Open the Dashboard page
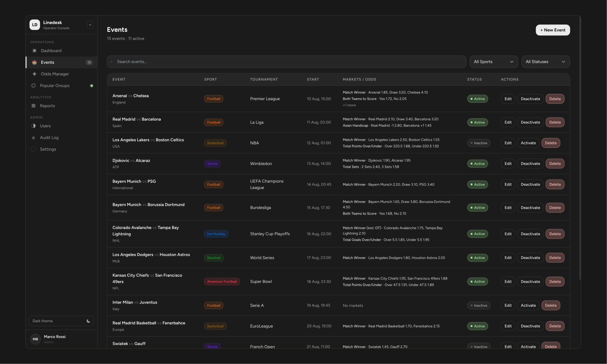 point(61,51)
